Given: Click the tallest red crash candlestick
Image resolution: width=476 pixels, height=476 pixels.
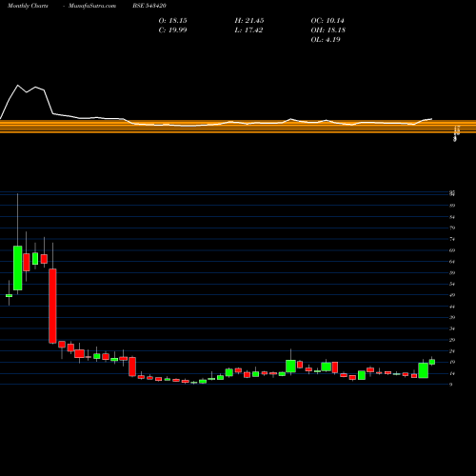Looking at the screenshot, I should 52,306.
